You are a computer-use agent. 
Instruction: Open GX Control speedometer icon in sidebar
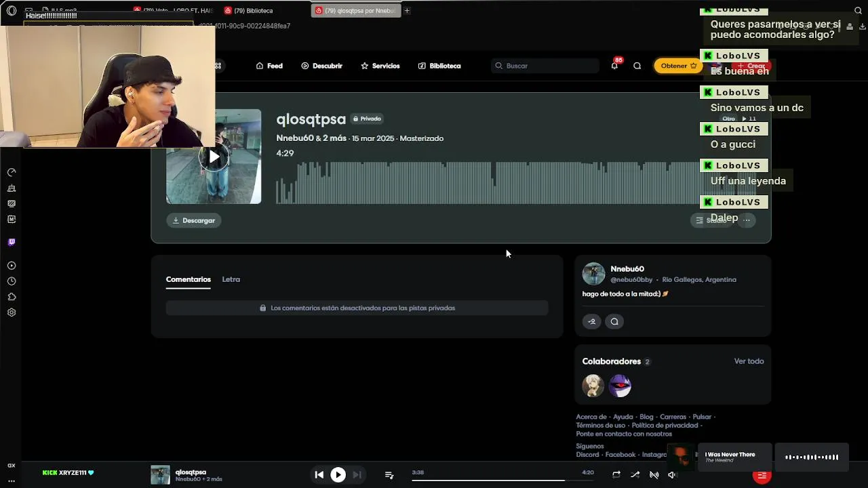click(12, 172)
